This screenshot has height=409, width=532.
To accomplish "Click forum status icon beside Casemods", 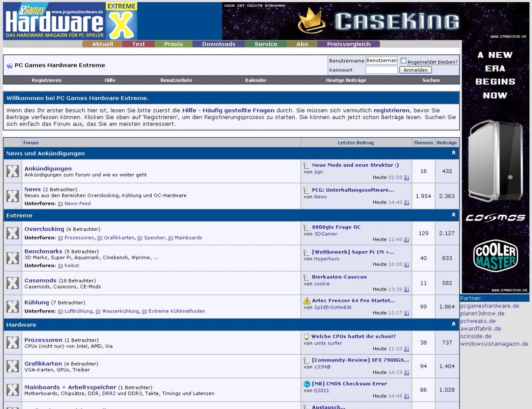I will [x=12, y=283].
